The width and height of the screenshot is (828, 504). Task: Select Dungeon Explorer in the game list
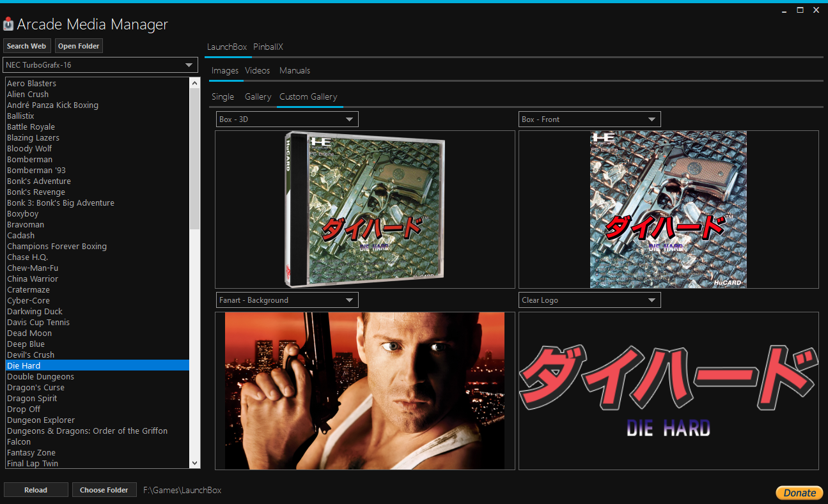[x=97, y=420]
